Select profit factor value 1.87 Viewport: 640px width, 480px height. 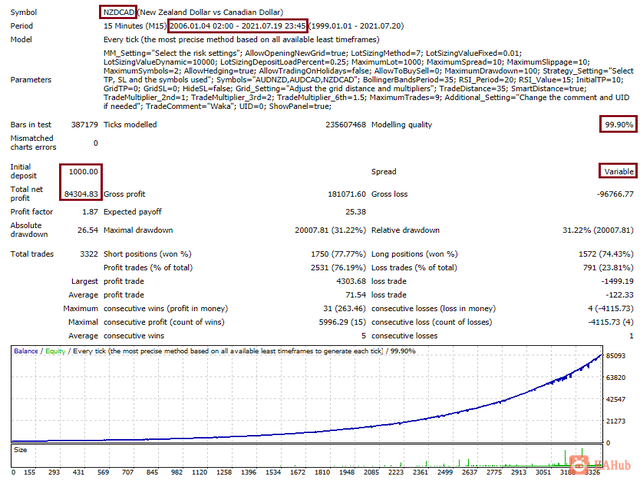[x=90, y=212]
